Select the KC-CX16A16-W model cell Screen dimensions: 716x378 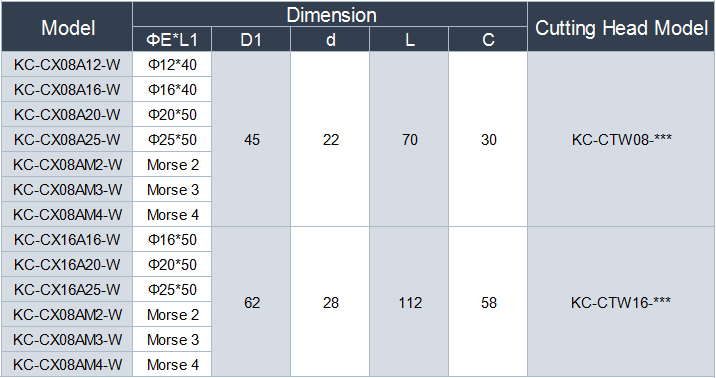point(67,239)
